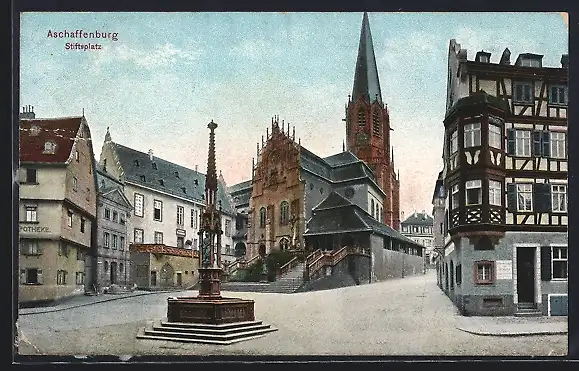Viewport: 579px width, 371px height.
Task: Click the octagonal fountain basin
Action: coord(211,310)
